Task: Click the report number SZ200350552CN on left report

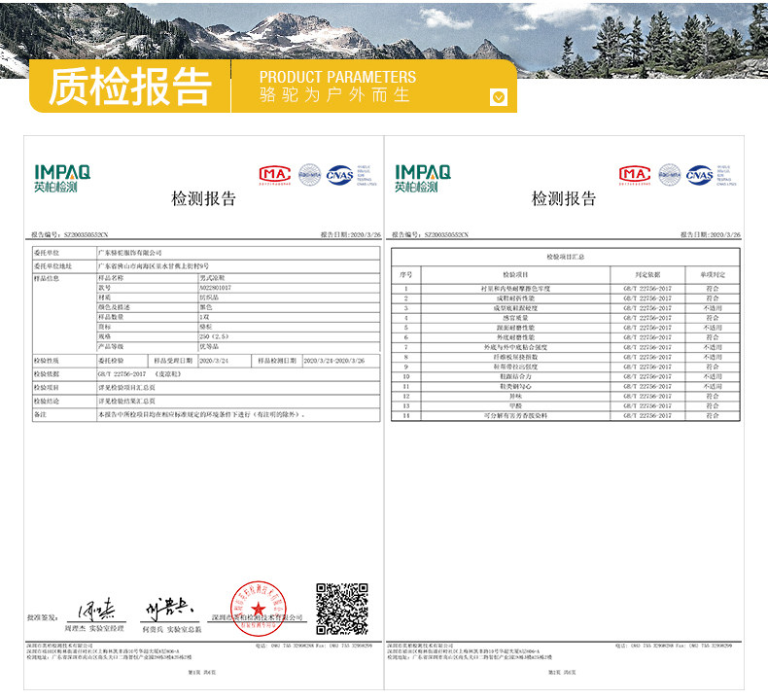Action: point(87,234)
